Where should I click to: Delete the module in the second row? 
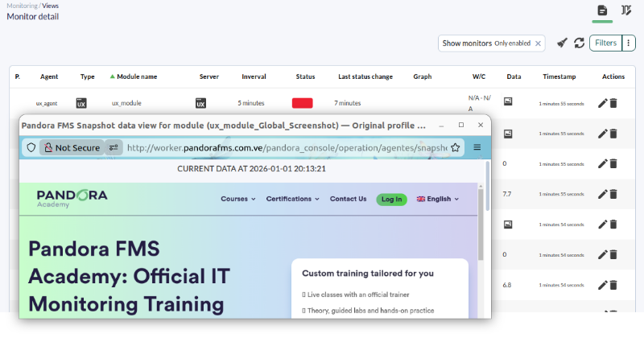click(613, 134)
